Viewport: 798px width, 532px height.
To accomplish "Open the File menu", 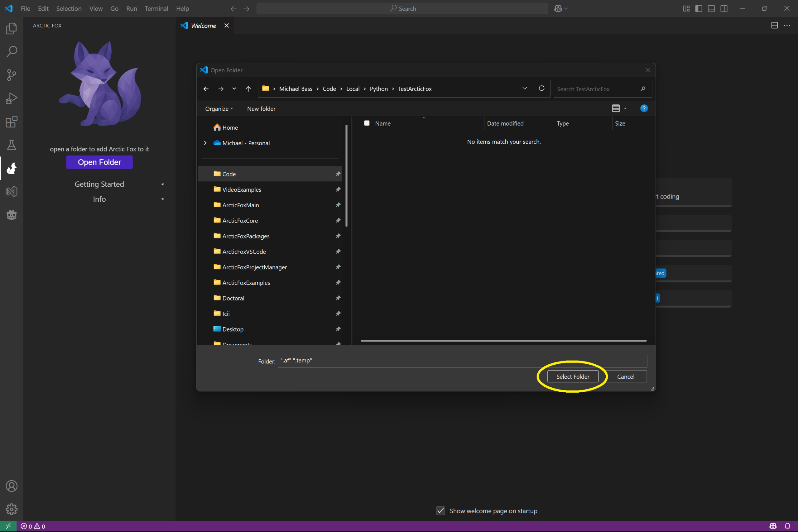I will click(x=26, y=8).
